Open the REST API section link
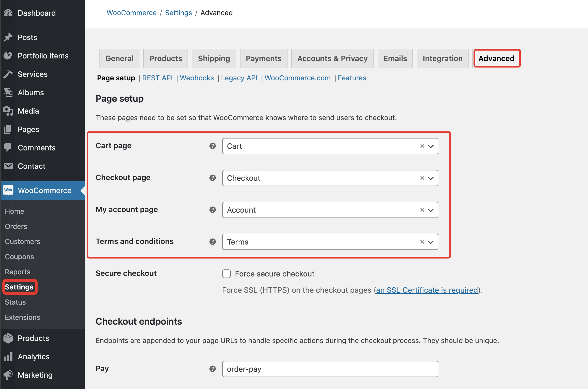Image resolution: width=588 pixels, height=389 pixels. click(157, 78)
